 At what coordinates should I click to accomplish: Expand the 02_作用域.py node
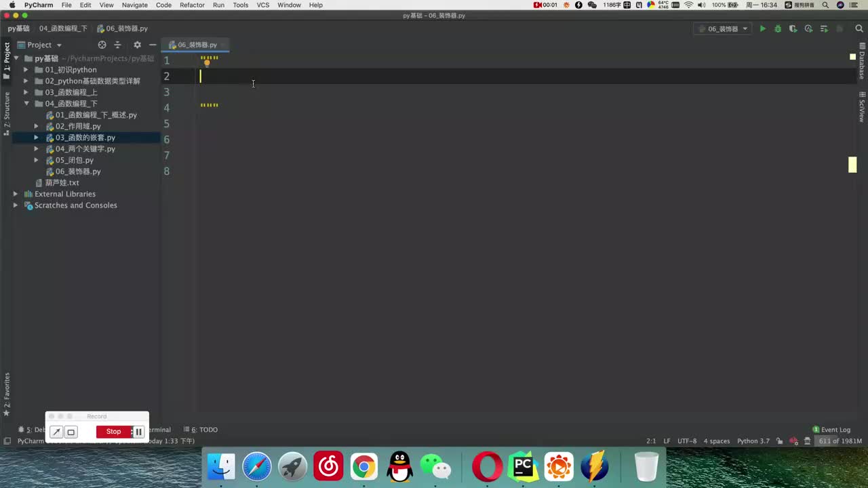[37, 126]
